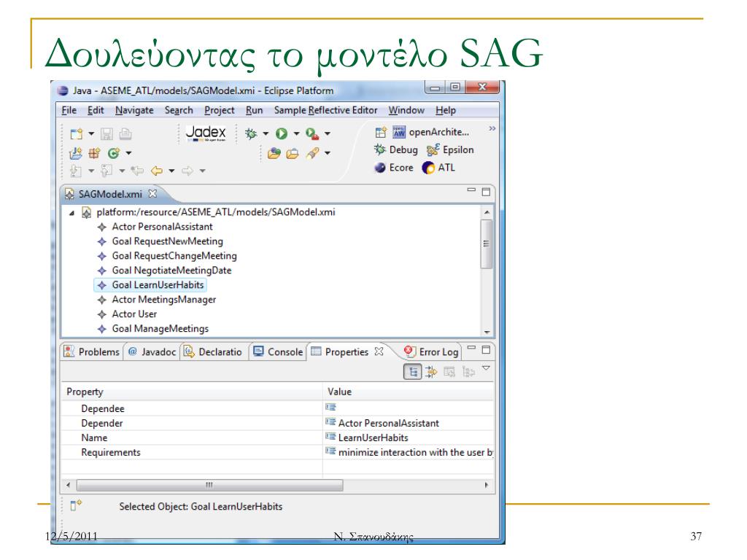Open the External Tools dropdown arrow
Screen dimensions: 747x560
[328, 134]
